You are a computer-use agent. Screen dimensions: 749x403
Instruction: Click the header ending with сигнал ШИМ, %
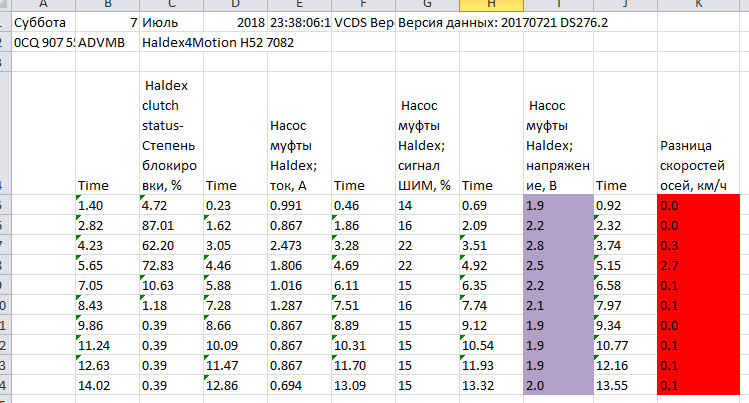click(428, 133)
